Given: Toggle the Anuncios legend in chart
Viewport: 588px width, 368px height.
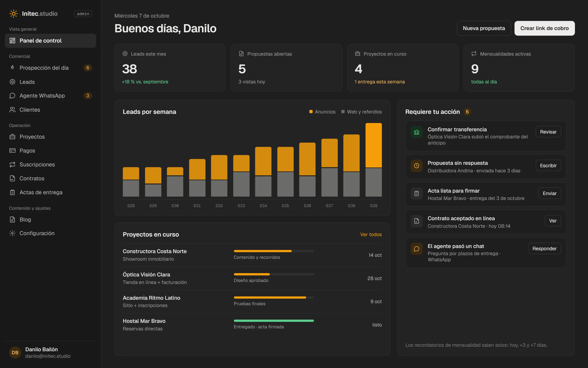Looking at the screenshot, I should tap(322, 112).
